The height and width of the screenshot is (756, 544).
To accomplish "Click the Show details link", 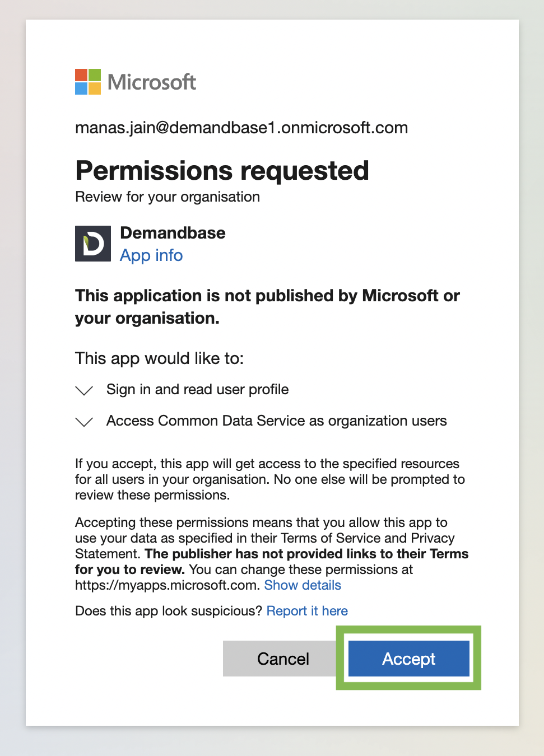I will tap(303, 585).
